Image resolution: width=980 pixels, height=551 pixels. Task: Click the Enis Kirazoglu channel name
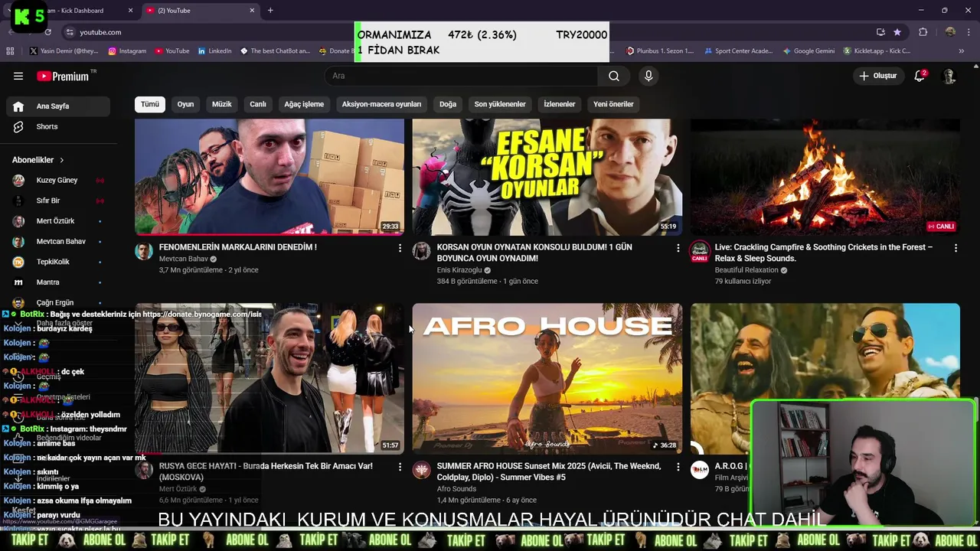pyautogui.click(x=459, y=270)
